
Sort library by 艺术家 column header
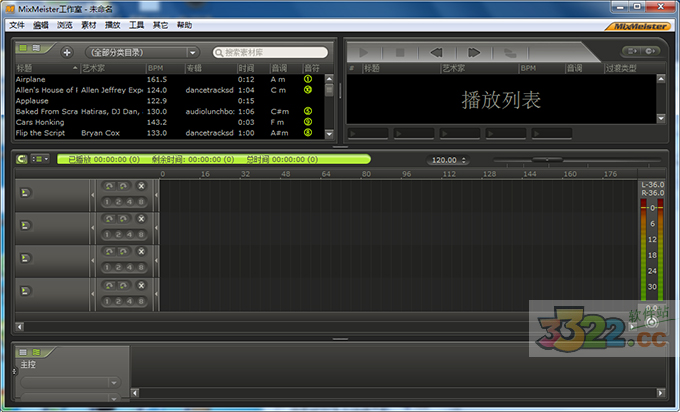coord(113,68)
